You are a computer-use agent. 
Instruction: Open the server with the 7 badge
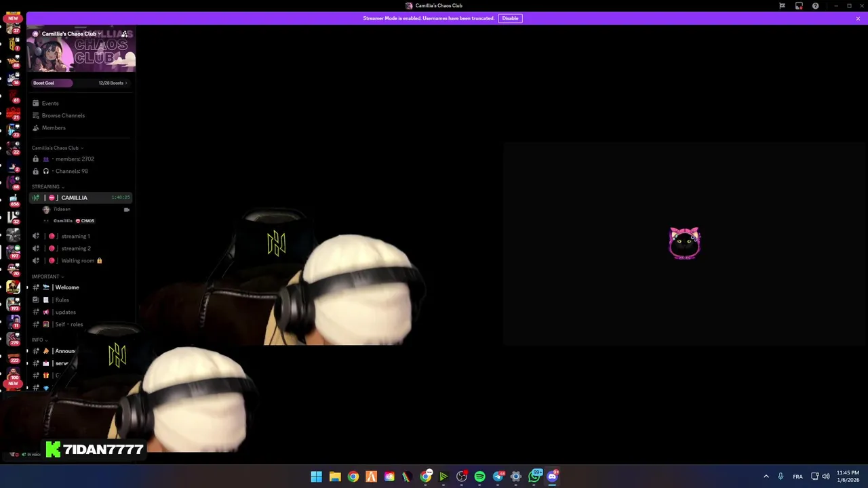point(13,44)
